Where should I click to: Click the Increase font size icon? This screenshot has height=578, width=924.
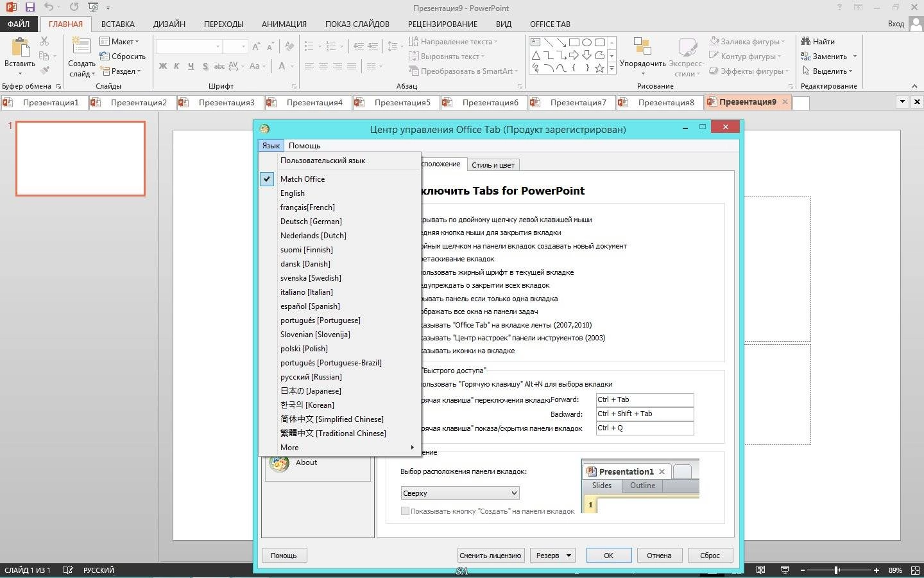click(256, 46)
